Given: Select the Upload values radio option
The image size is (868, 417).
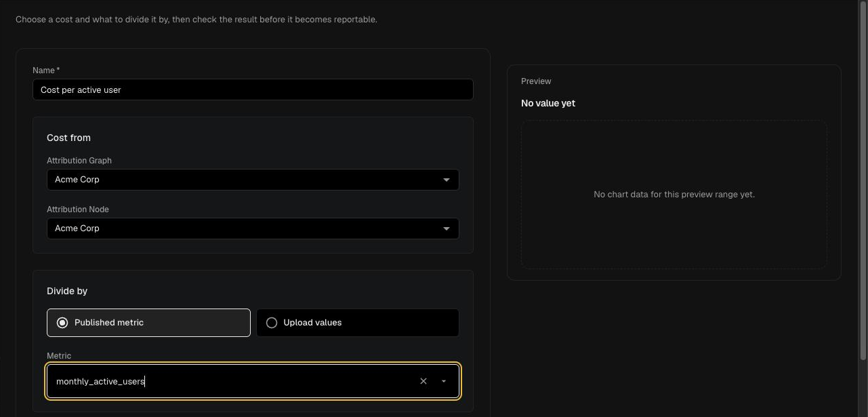Looking at the screenshot, I should (x=358, y=323).
